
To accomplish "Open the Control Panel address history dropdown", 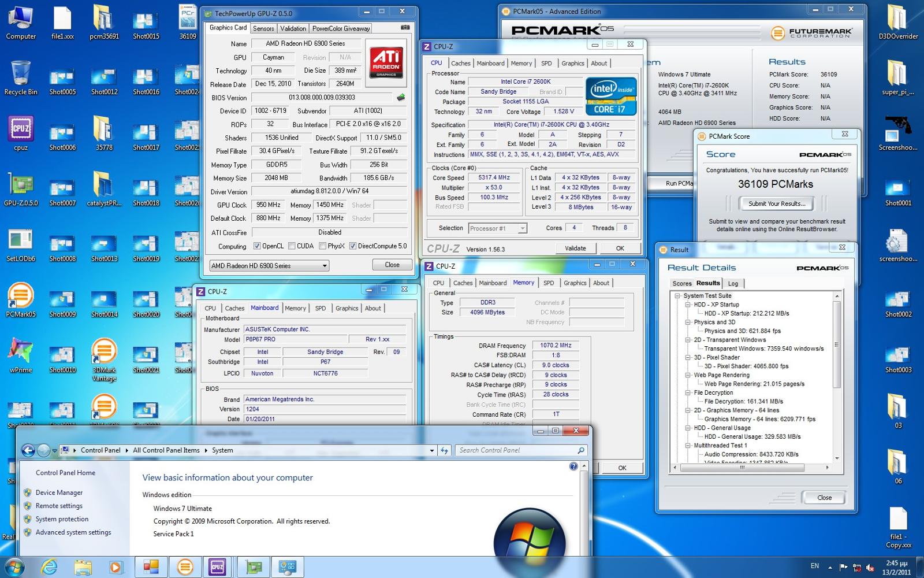I will pos(431,450).
